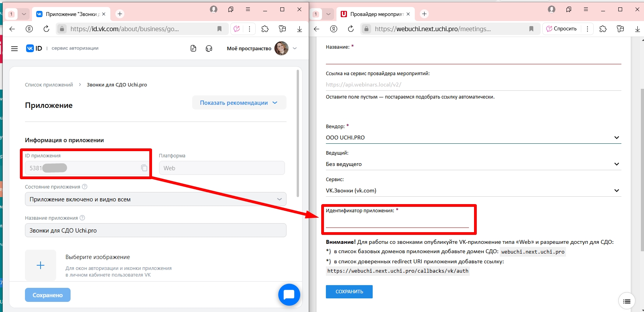Viewport: 644px width, 312px height.
Task: Open help icon next to Название приложения
Action: coord(82,218)
